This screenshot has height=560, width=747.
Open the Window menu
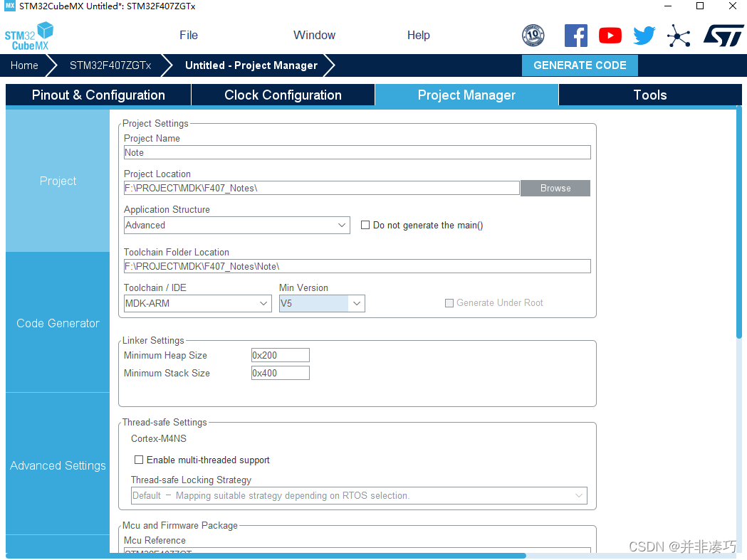[315, 36]
